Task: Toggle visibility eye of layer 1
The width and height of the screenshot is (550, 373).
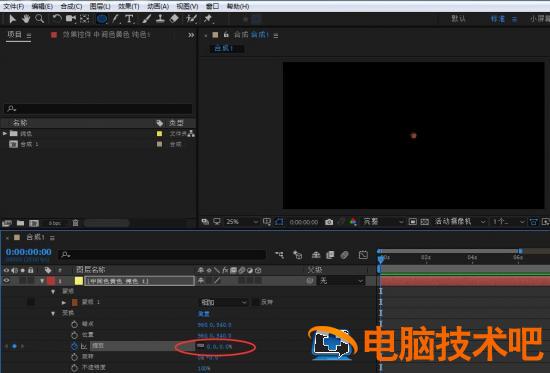Action: click(x=6, y=280)
